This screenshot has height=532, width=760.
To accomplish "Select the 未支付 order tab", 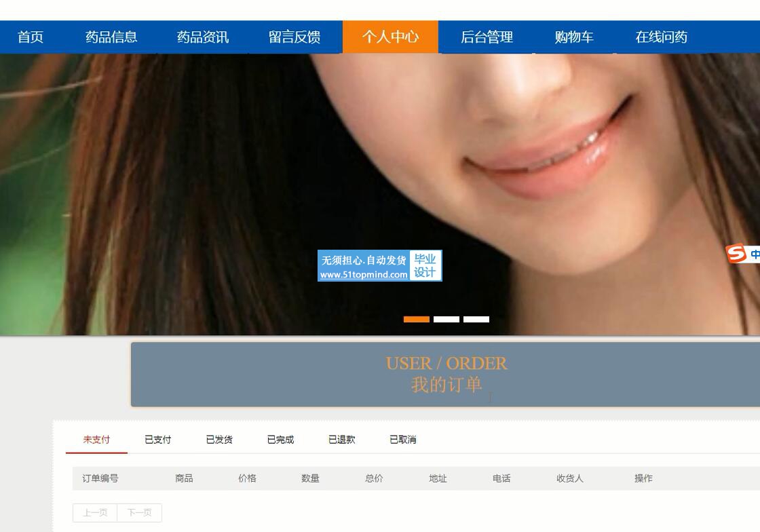I will tap(96, 440).
